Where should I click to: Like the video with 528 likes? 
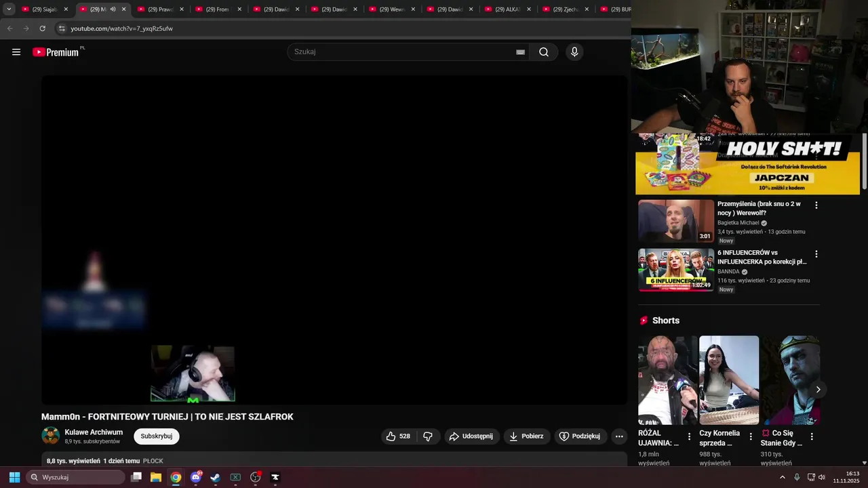[399, 436]
